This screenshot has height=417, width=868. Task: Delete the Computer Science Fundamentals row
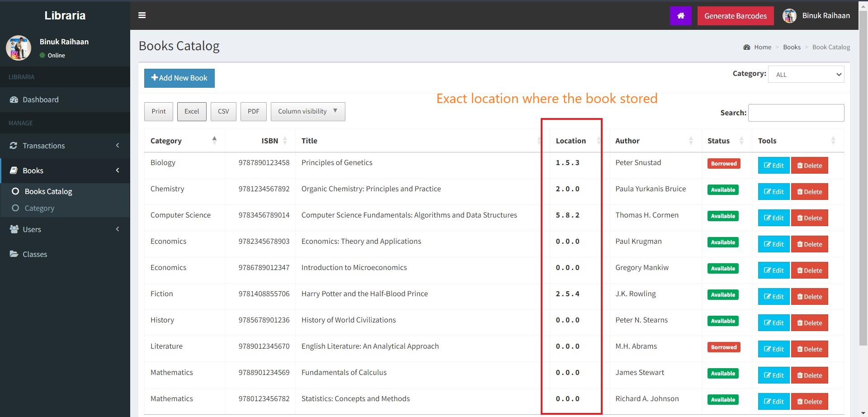(810, 218)
